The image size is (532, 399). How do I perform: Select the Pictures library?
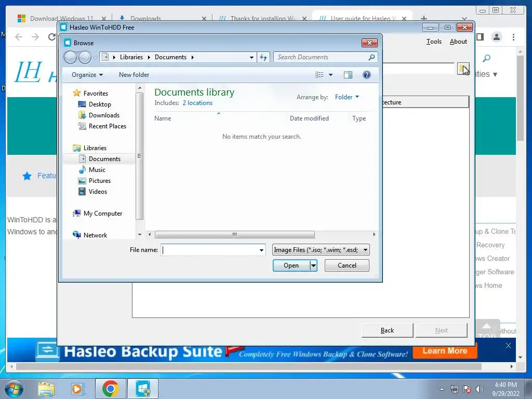99,180
